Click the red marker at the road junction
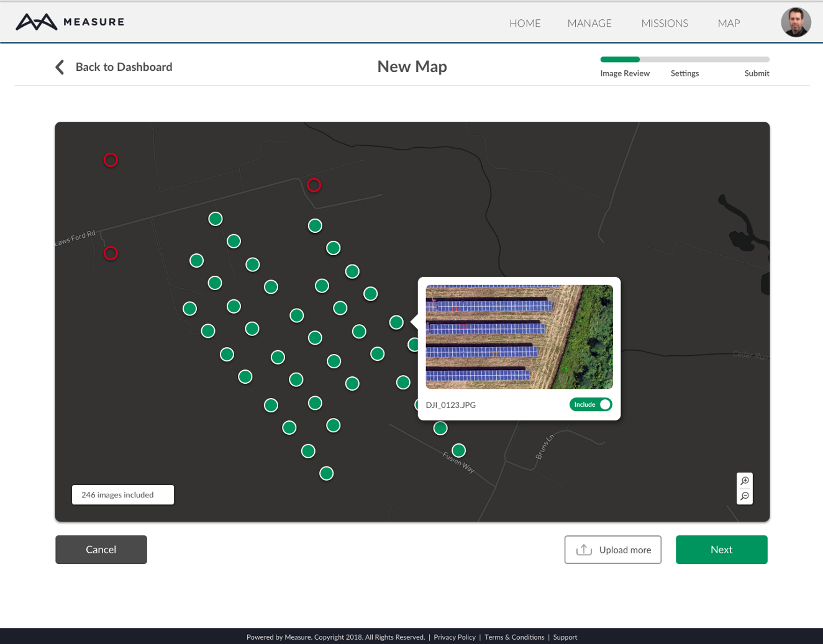 point(314,185)
